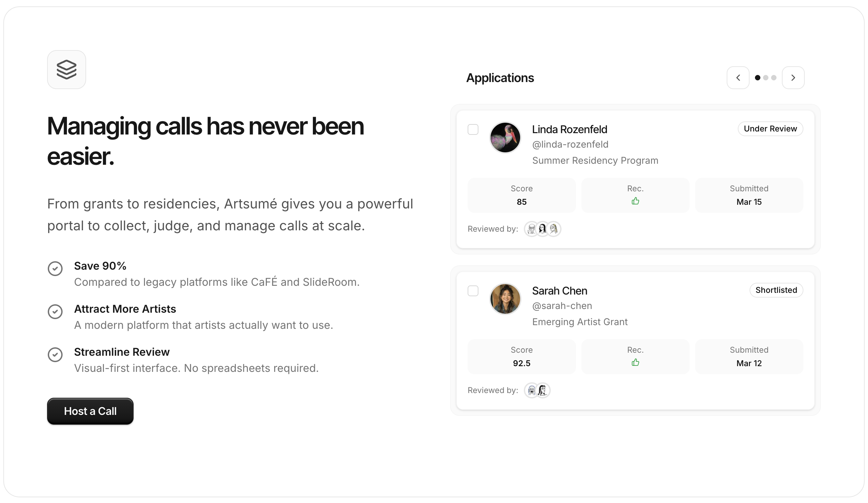Click the Under Review status badge
This screenshot has width=868, height=503.
coord(770,129)
